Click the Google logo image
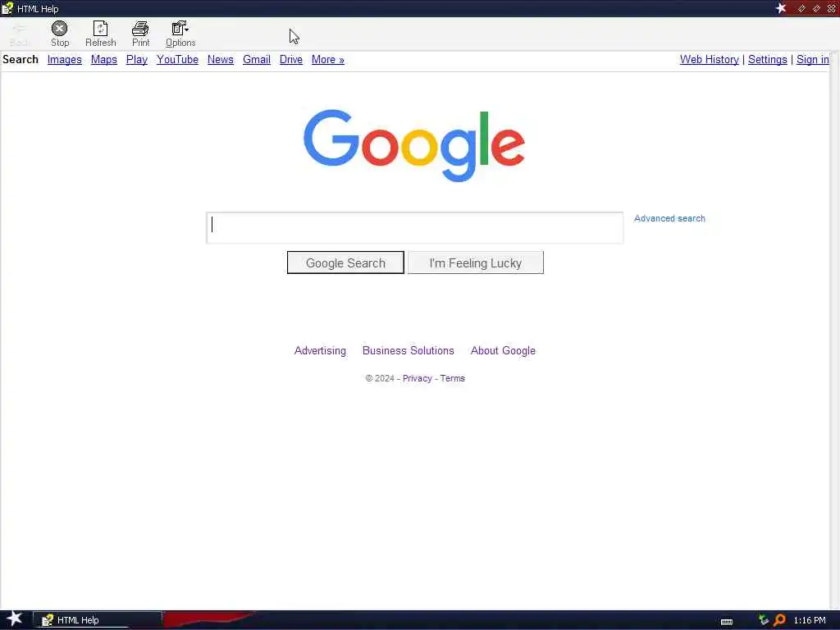The width and height of the screenshot is (840, 630). (414, 145)
